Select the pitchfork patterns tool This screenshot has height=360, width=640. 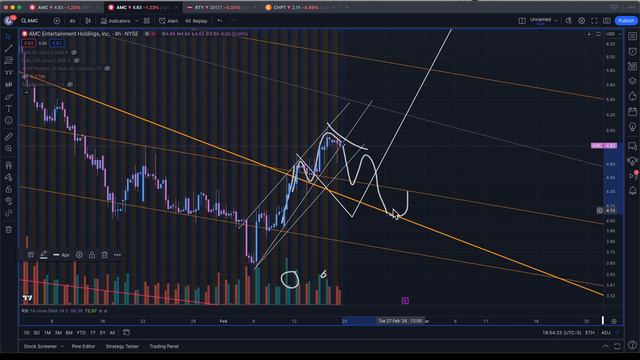coord(9,73)
